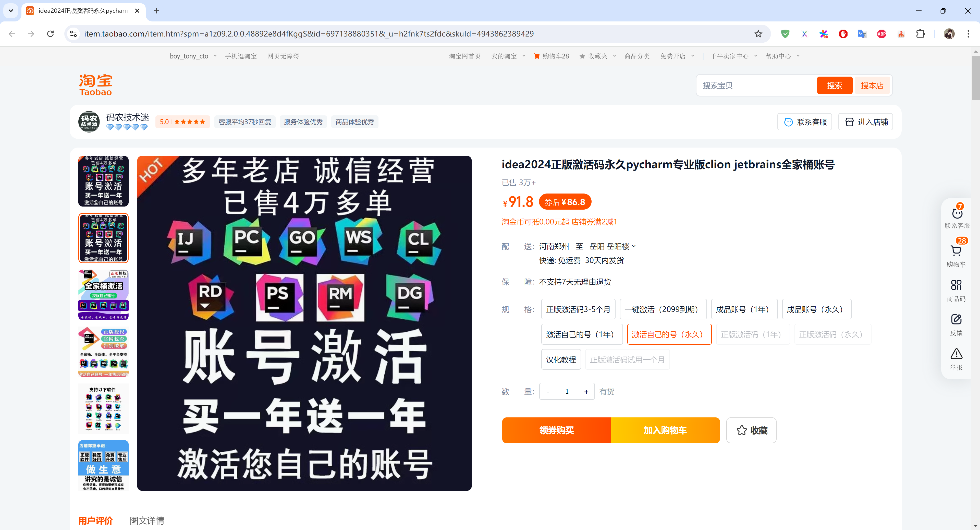This screenshot has width=980, height=530.
Task: Select the 全家桶激活 product thumbnail
Action: click(x=103, y=295)
